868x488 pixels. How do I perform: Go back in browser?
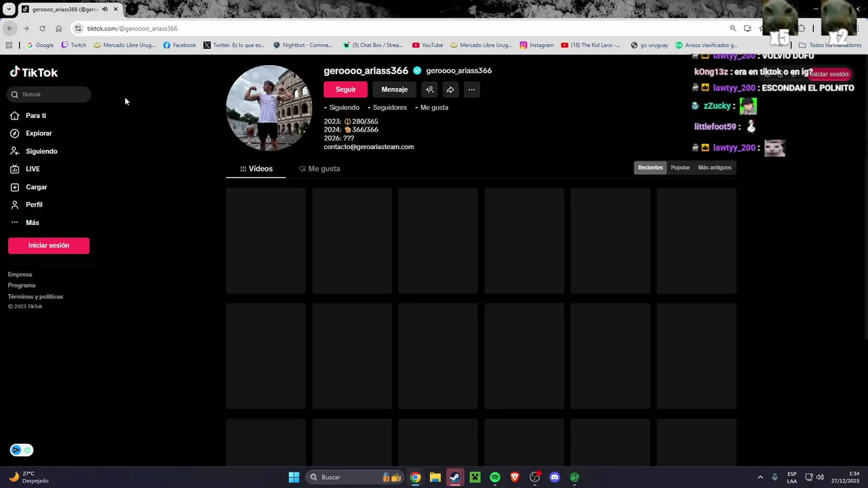tap(9, 28)
